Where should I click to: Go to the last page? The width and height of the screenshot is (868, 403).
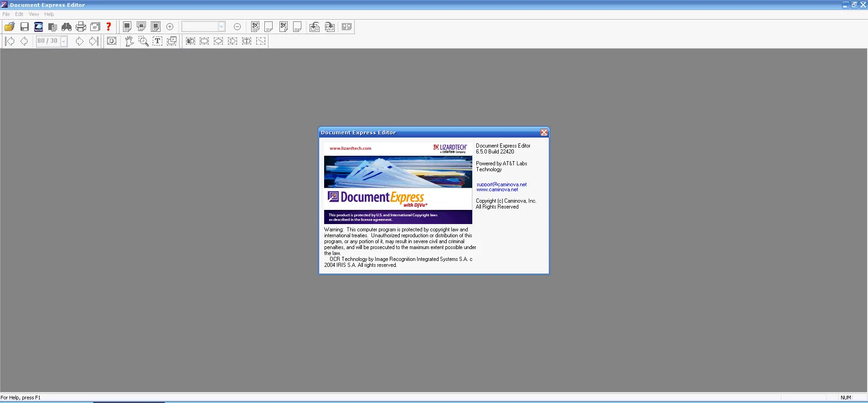94,41
